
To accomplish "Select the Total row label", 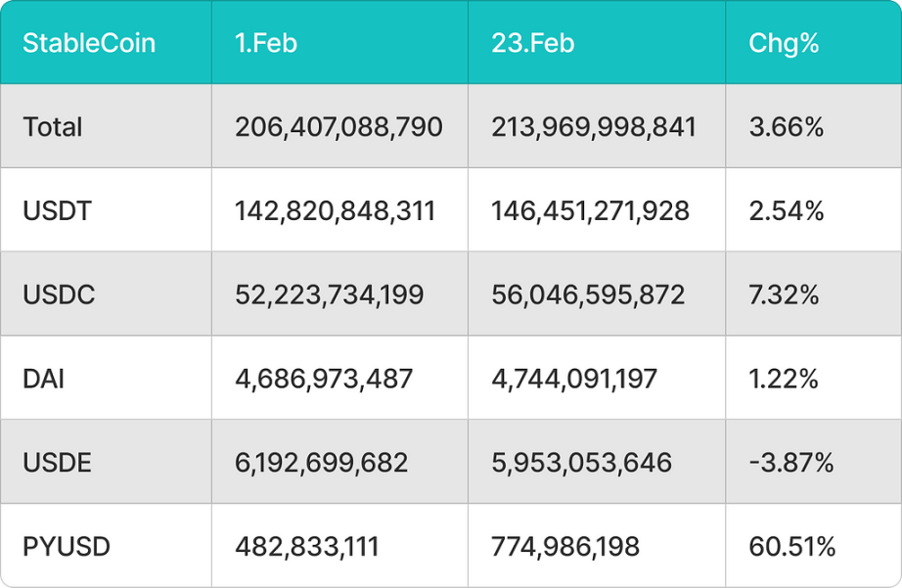I will point(53,126).
